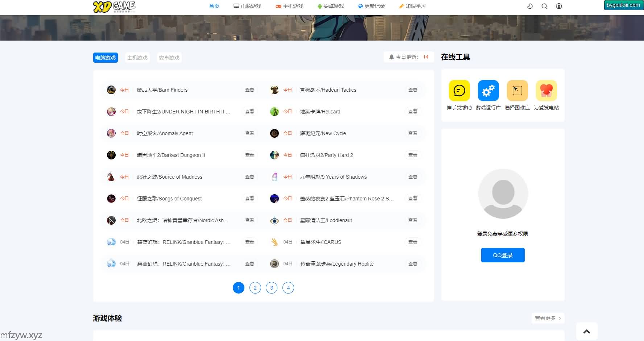644x341 pixels.
Task: Open the search magnifier icon
Action: click(x=544, y=6)
